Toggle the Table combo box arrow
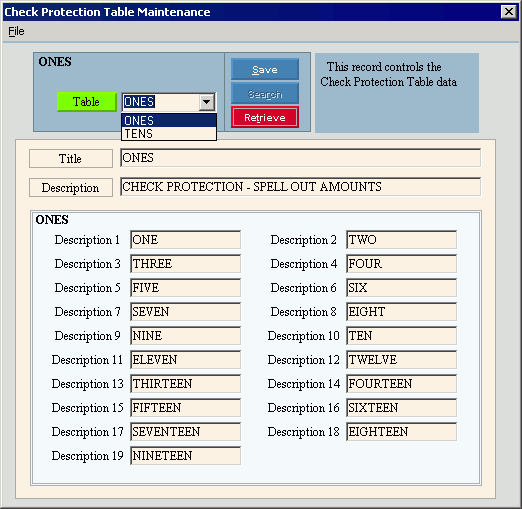The height and width of the screenshot is (509, 522). [207, 102]
